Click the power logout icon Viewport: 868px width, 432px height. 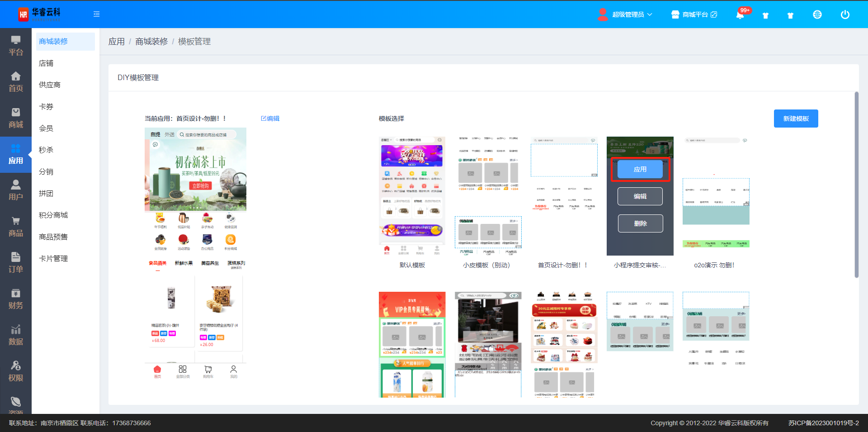coord(844,14)
